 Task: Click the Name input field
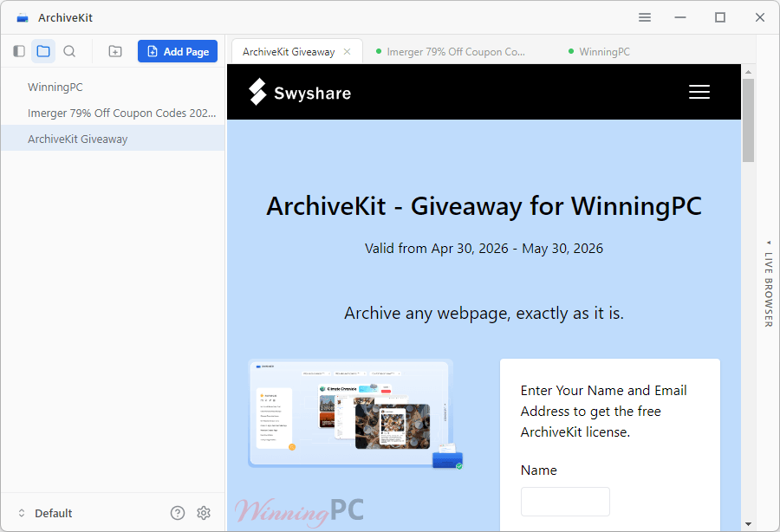click(565, 502)
